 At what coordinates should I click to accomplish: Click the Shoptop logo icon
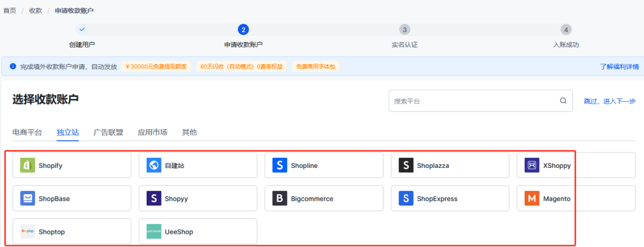click(28, 232)
